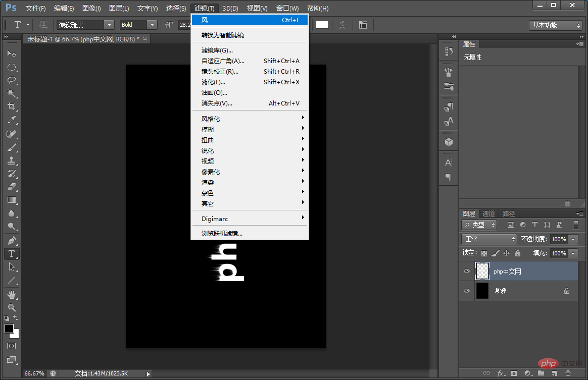Expand the 风格化 submenu
Image resolution: width=588 pixels, height=380 pixels.
250,119
